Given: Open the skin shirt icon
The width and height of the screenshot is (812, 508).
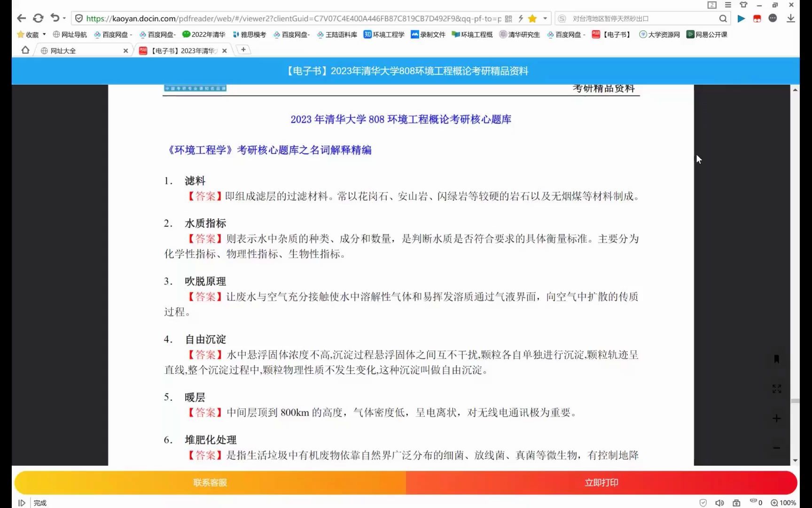Looking at the screenshot, I should tap(743, 5).
